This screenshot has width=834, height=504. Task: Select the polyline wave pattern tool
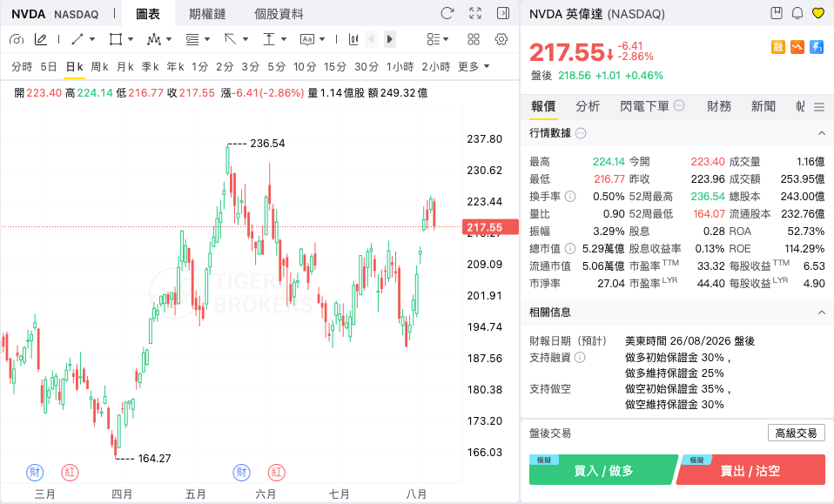click(154, 39)
